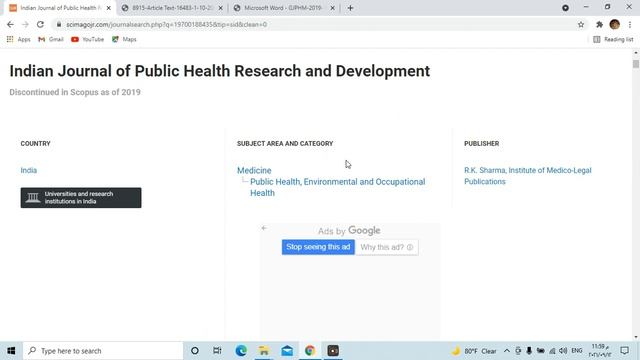Open the India country link
640x360 pixels.
tap(29, 170)
